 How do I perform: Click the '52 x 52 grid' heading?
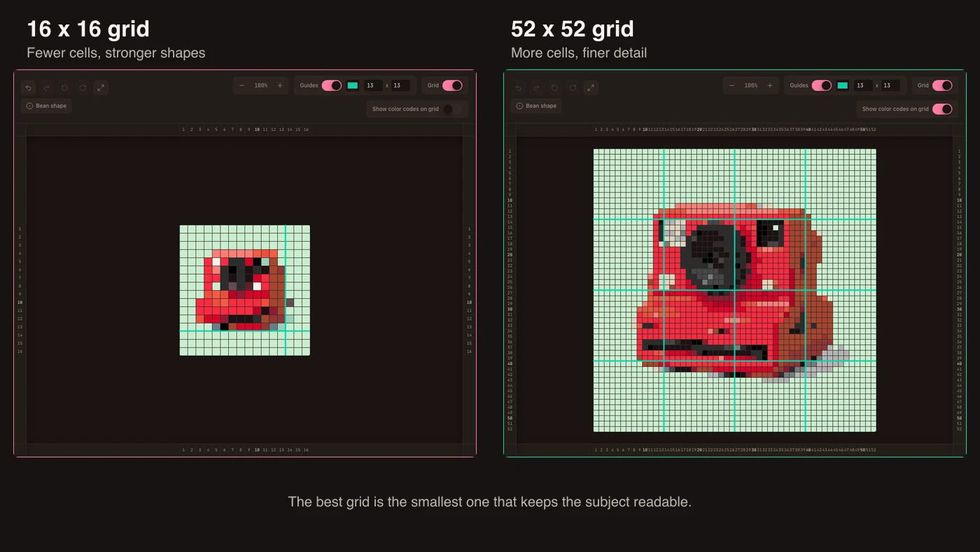click(573, 29)
